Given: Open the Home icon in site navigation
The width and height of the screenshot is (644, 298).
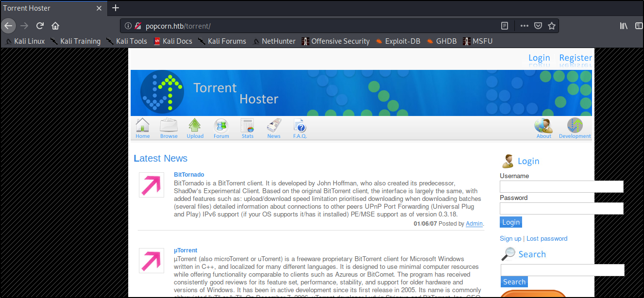Looking at the screenshot, I should (x=142, y=129).
